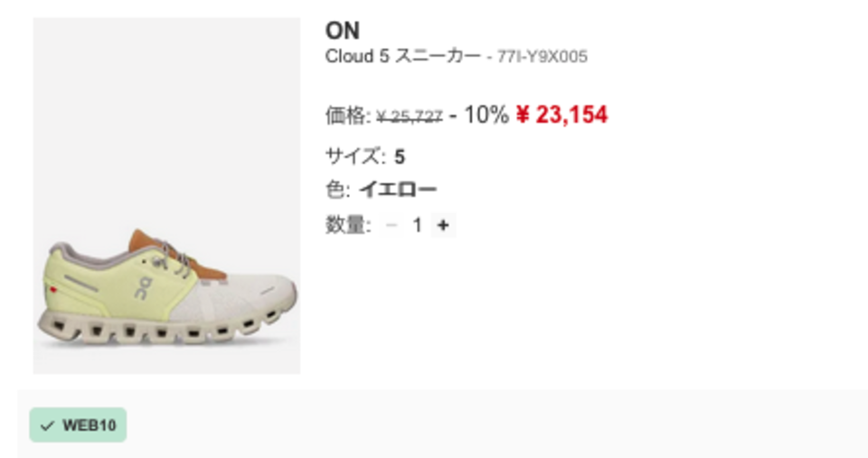Increase quantity with the plus button

point(443,225)
